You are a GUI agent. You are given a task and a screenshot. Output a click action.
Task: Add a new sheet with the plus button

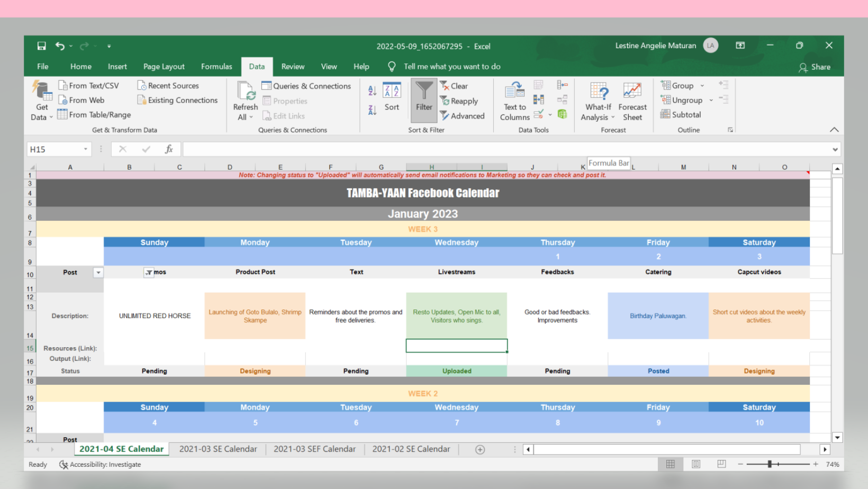[x=480, y=449]
